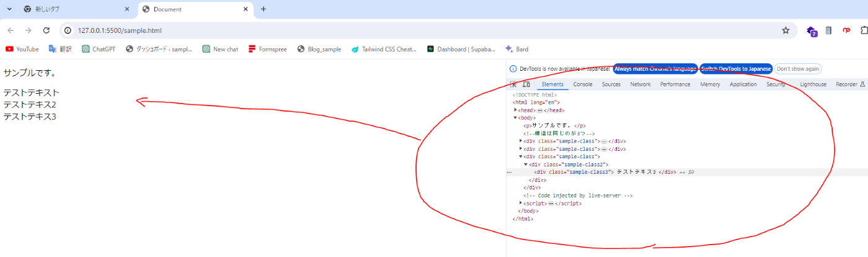Reload the sample.html page
Image resolution: width=868 pixels, height=257 pixels.
coord(46,30)
